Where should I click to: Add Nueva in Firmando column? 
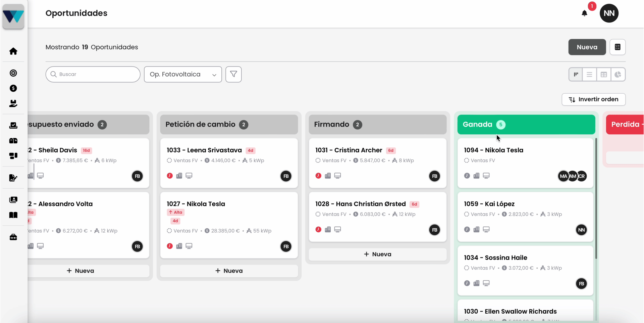pos(378,254)
